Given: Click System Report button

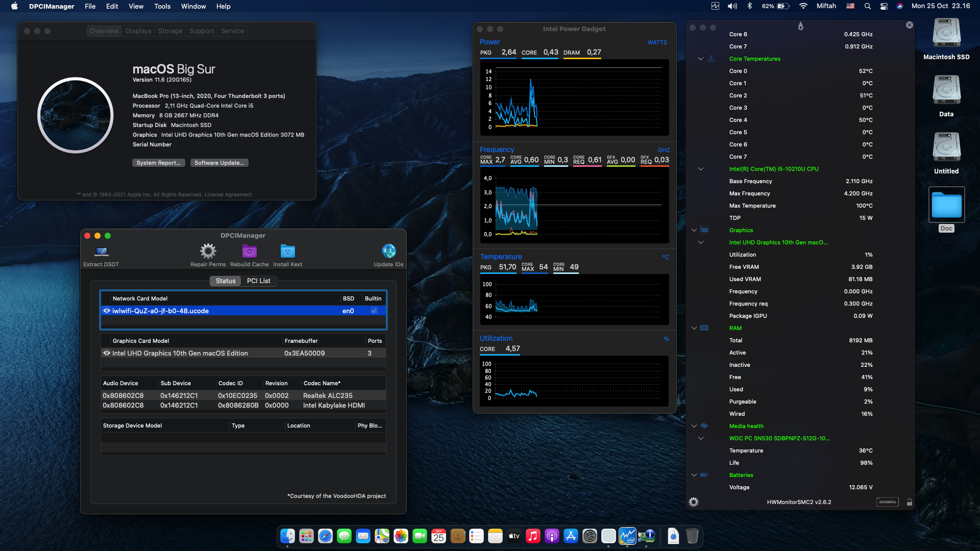Looking at the screenshot, I should pos(158,163).
